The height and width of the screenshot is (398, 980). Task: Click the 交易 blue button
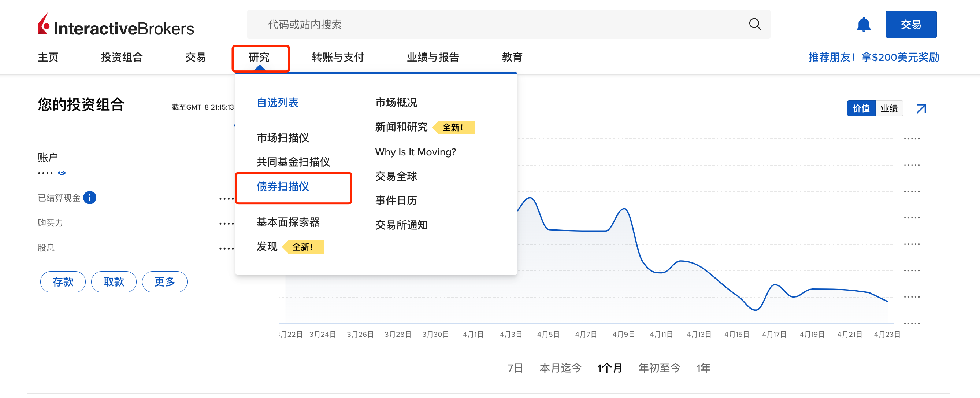(x=911, y=25)
